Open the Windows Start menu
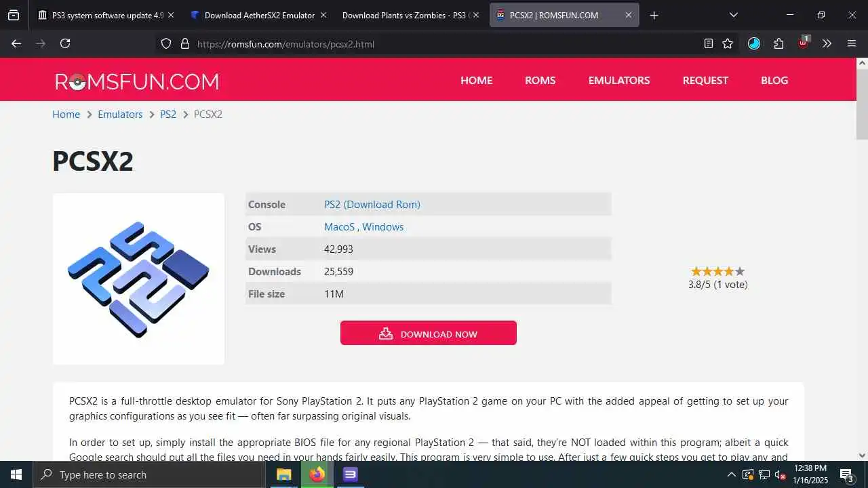This screenshot has width=868, height=488. click(x=16, y=474)
